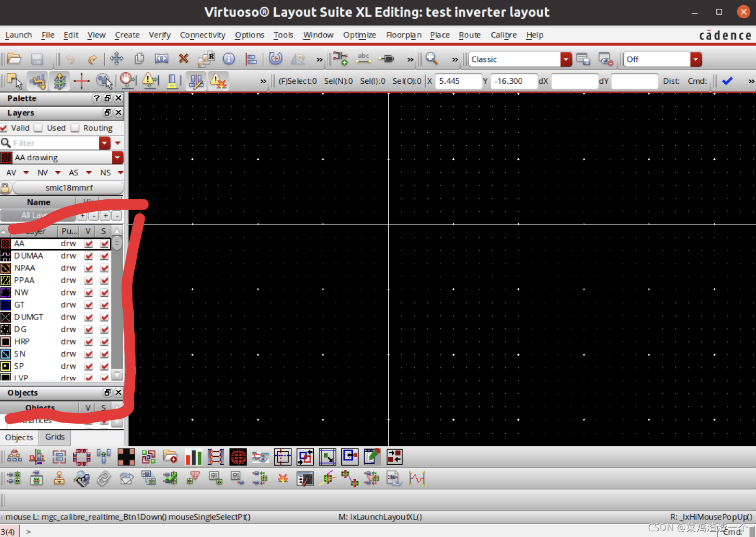Toggle visibility checkbox for SN layer

point(88,354)
